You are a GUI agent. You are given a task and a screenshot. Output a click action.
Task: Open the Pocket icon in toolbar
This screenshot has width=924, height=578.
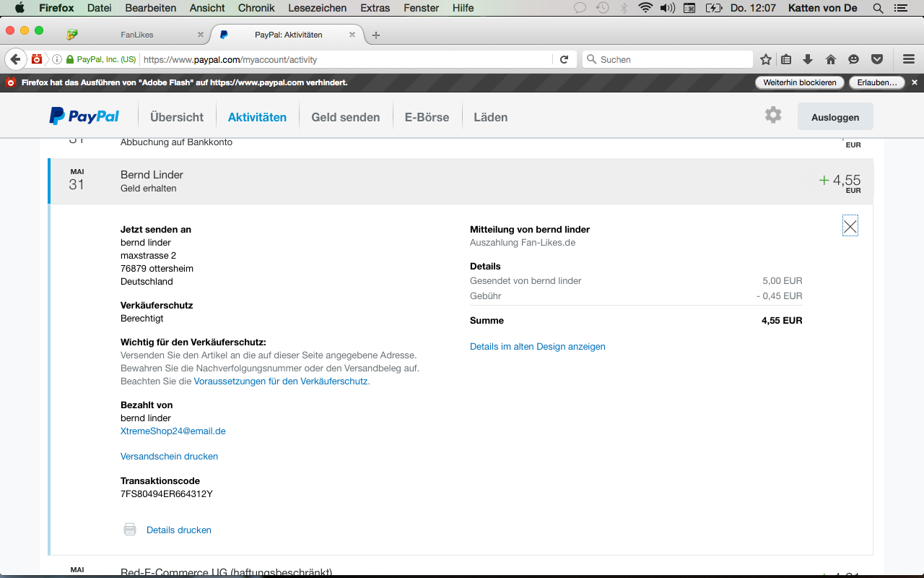[x=877, y=59]
